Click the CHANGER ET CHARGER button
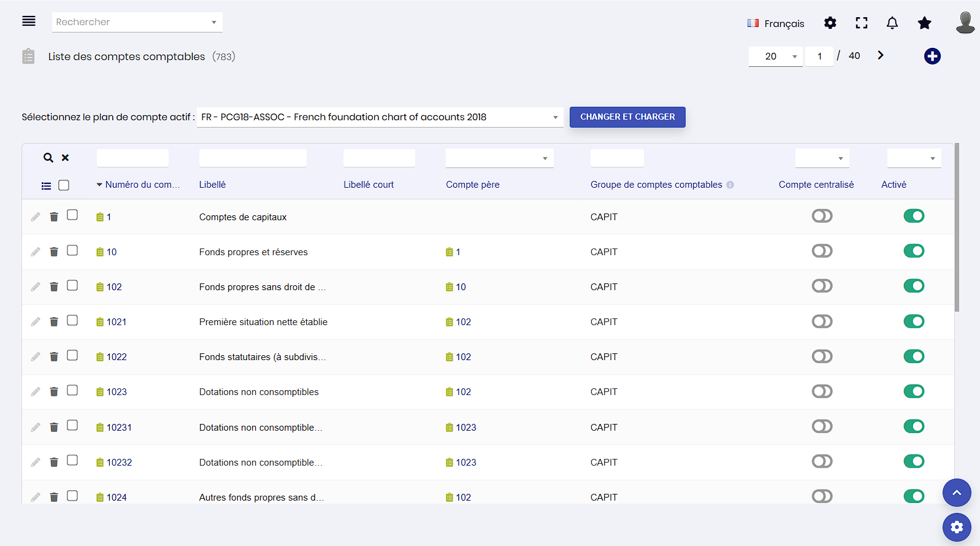Screen dimensions: 980x546 pyautogui.click(x=627, y=117)
